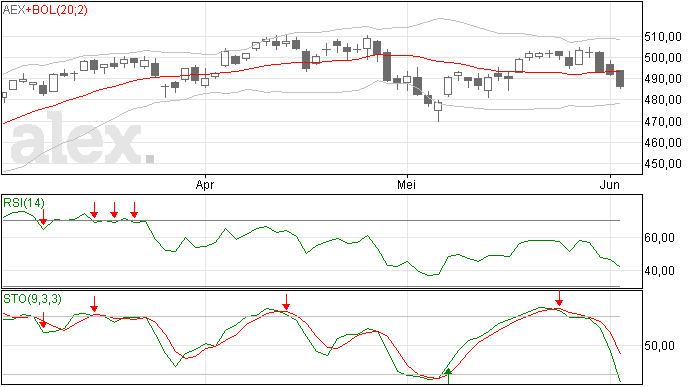Viewport: 690px width, 387px height.
Task: Click the 60,00 RSI axis label
Action: coord(659,238)
